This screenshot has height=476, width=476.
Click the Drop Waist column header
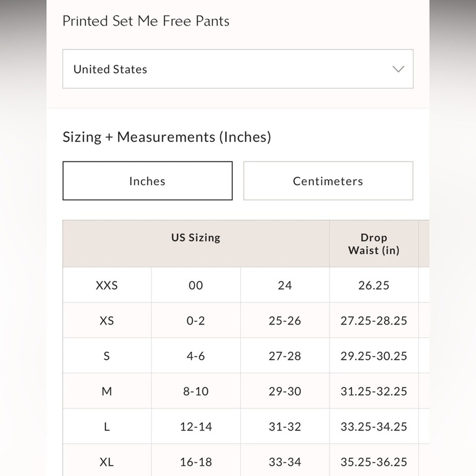tap(374, 244)
